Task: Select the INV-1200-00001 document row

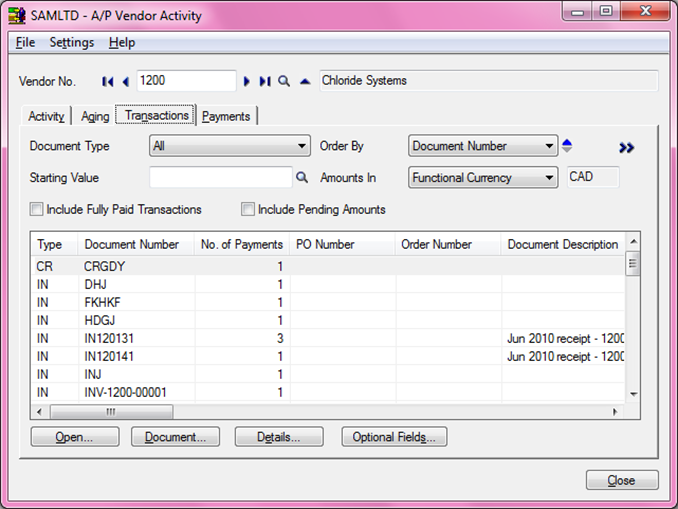Action: [328, 392]
